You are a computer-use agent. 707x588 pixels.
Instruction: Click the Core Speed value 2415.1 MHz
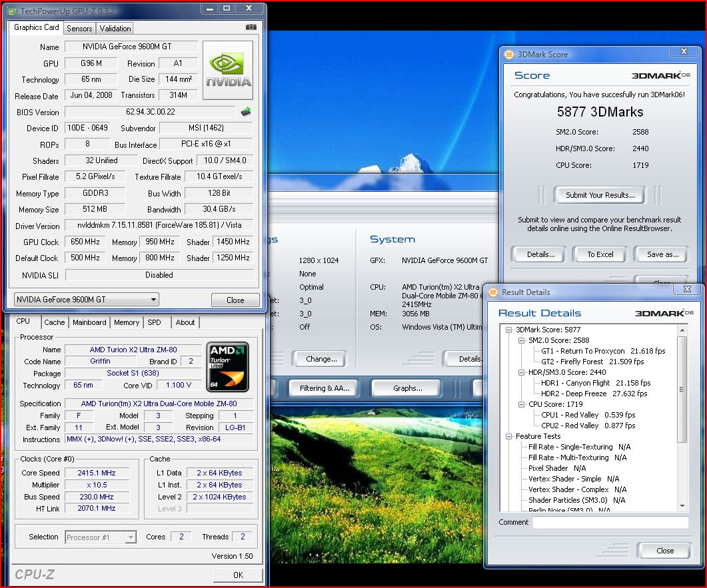pos(97,473)
